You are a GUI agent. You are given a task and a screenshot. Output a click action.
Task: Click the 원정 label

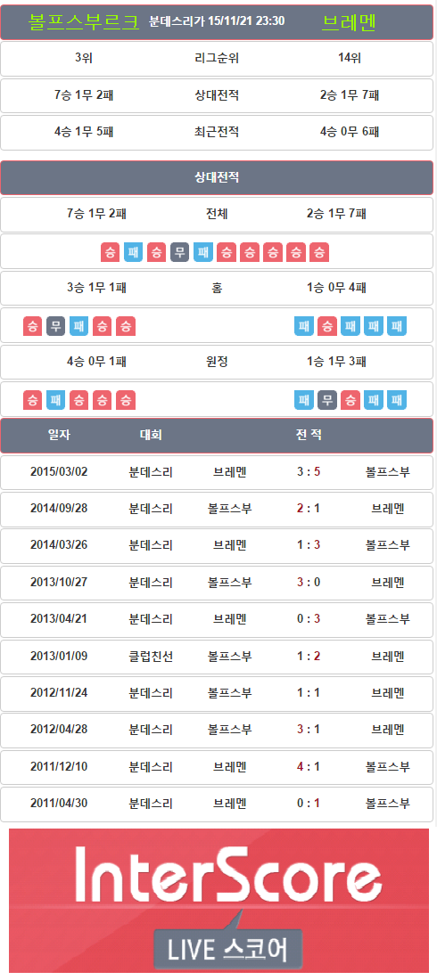tap(217, 361)
